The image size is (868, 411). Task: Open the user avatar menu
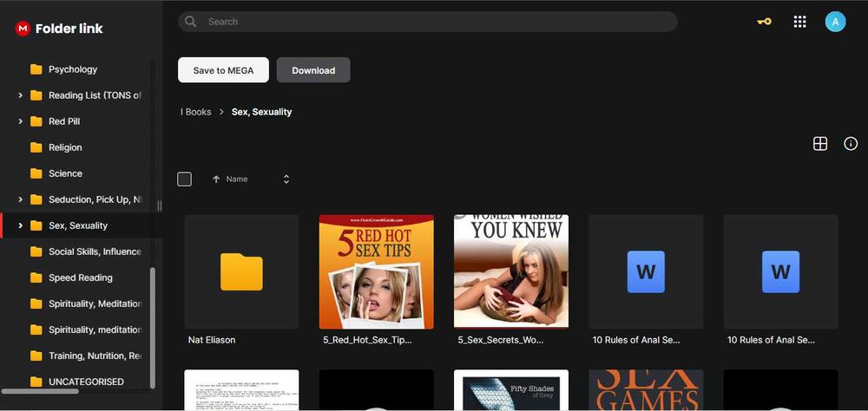coord(835,22)
